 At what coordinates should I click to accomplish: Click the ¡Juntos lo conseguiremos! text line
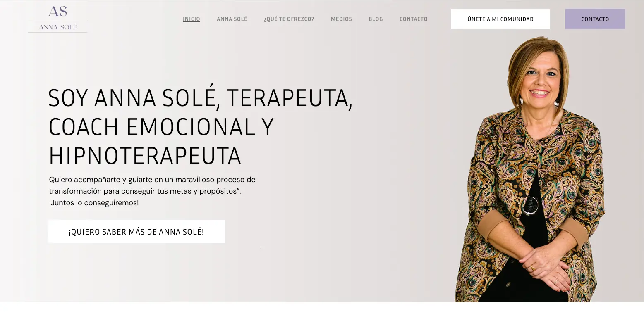point(94,203)
